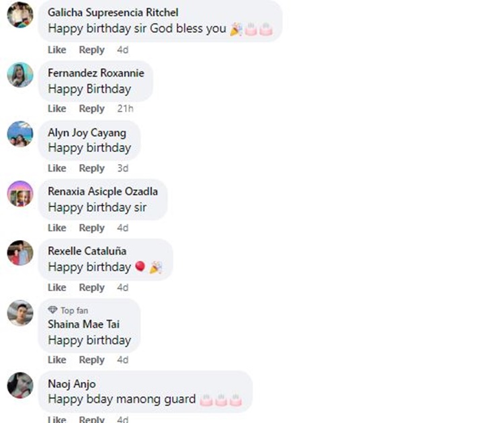Image resolution: width=504 pixels, height=423 pixels.
Task: Open Naoj Anjo's name link
Action: pos(72,384)
